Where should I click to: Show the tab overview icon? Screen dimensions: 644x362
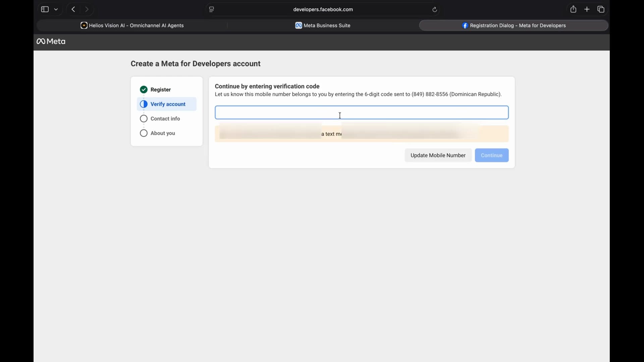point(601,9)
